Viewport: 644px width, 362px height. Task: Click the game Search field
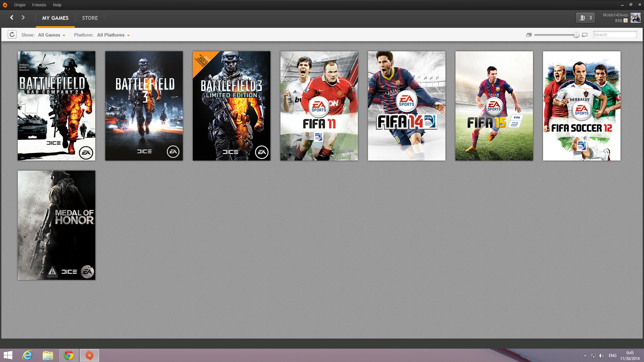coord(614,35)
